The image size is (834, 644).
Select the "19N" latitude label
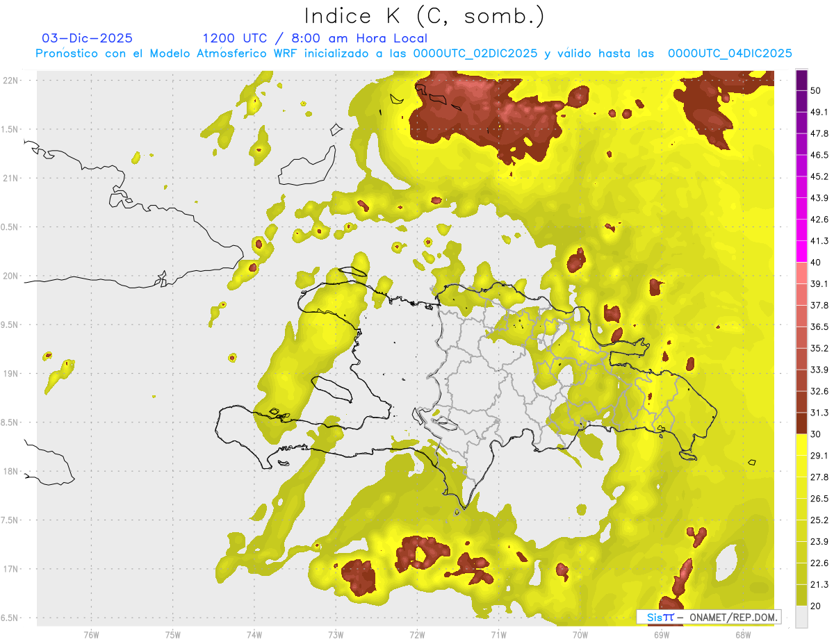click(x=10, y=374)
